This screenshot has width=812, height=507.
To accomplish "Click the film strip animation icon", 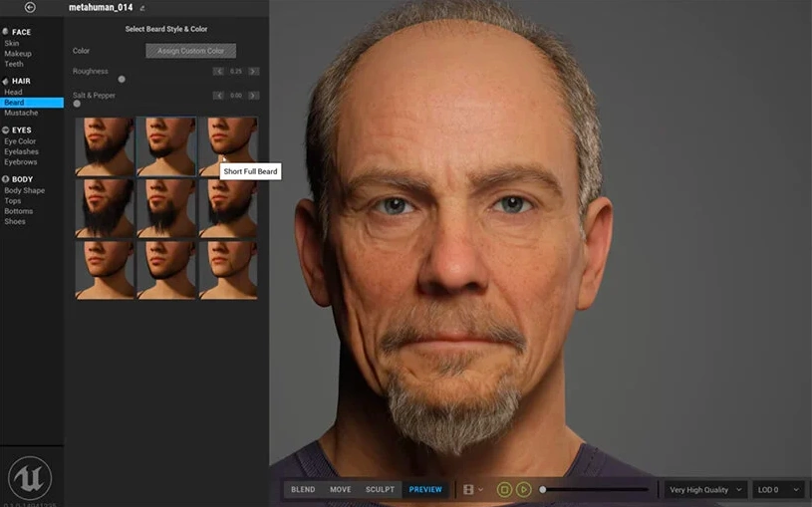I will pos(469,490).
